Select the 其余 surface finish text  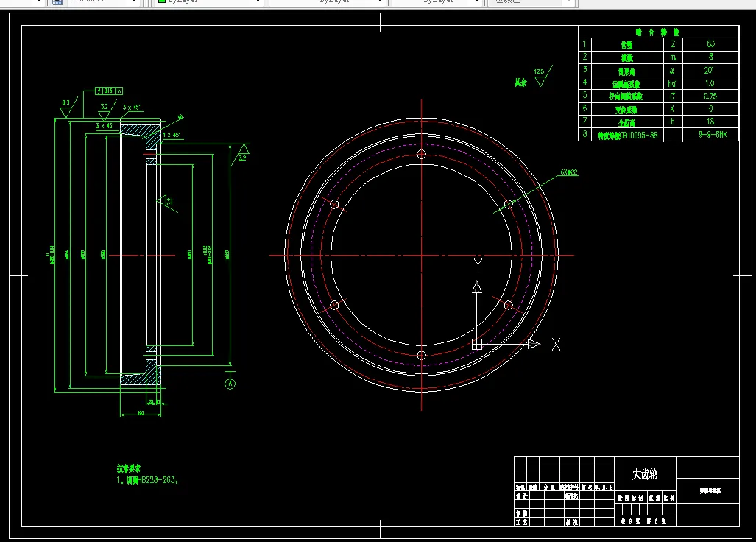click(x=520, y=82)
